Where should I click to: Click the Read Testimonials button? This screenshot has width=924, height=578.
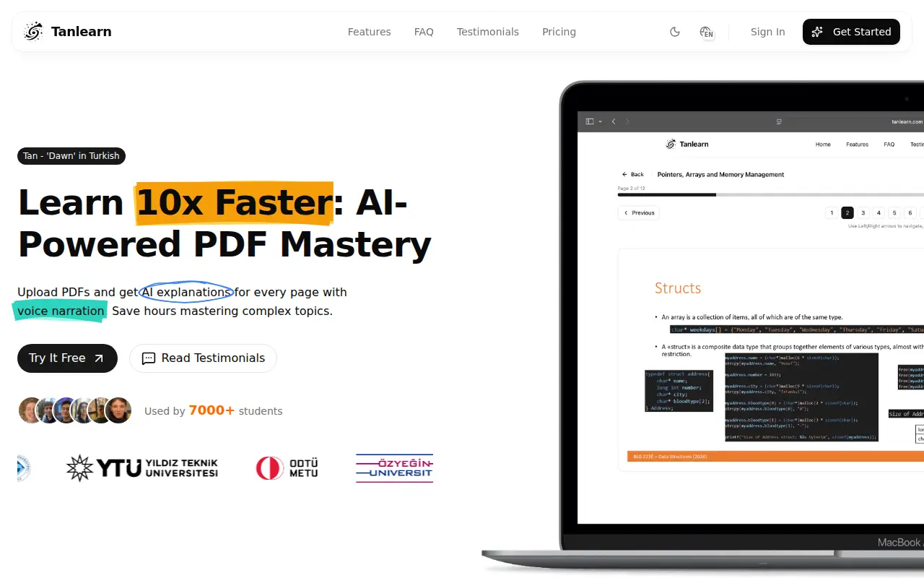tap(203, 358)
